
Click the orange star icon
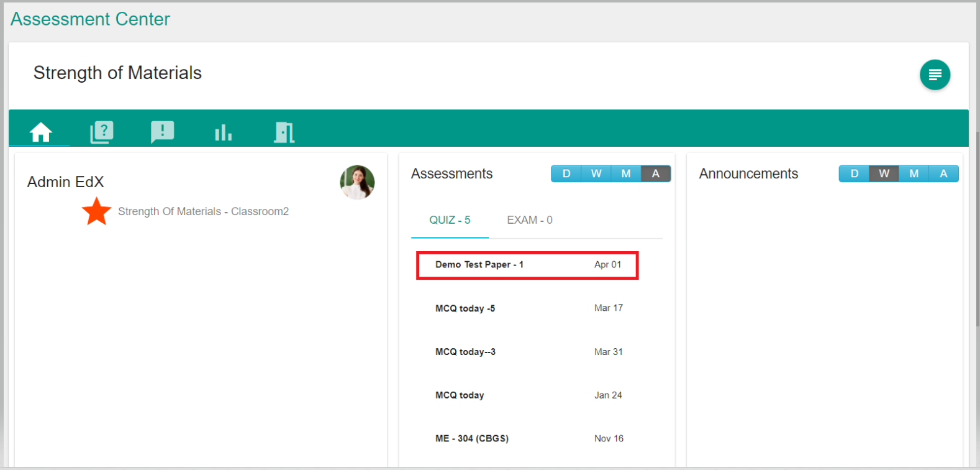[97, 211]
